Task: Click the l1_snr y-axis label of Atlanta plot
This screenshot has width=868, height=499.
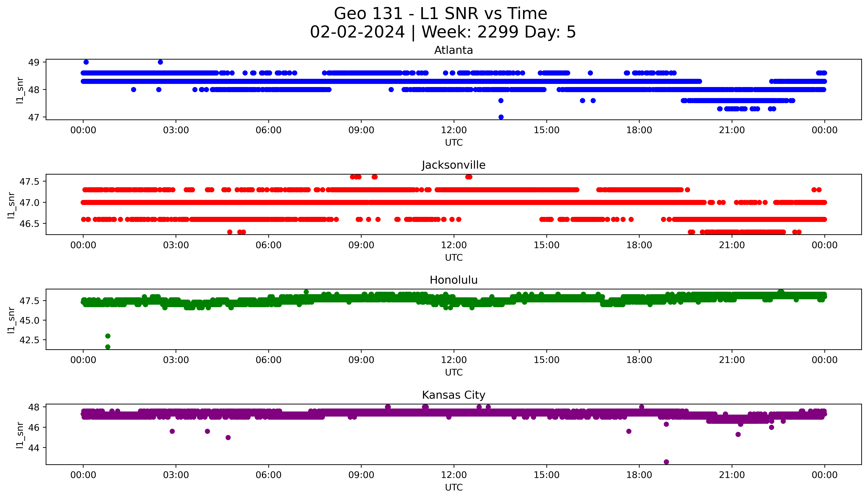Action: (20, 90)
